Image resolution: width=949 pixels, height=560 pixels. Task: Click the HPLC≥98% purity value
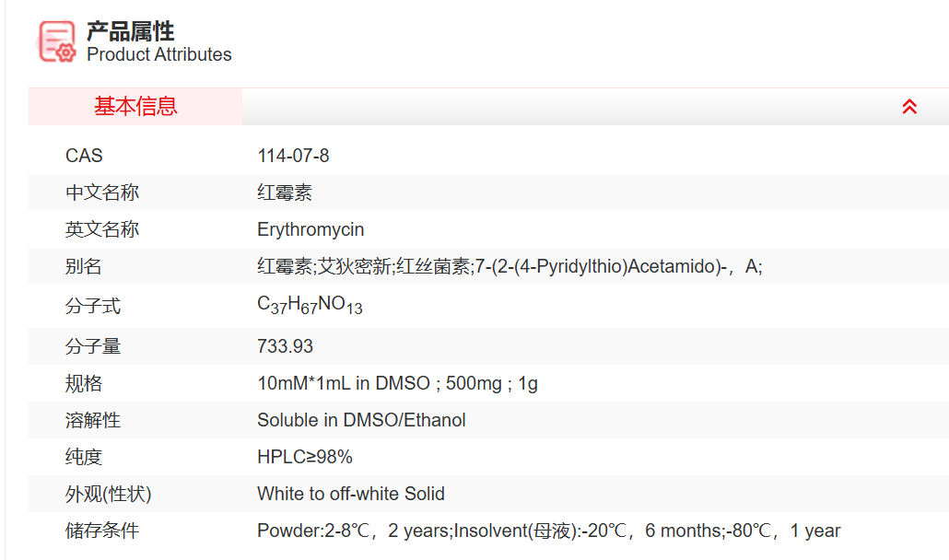305,457
